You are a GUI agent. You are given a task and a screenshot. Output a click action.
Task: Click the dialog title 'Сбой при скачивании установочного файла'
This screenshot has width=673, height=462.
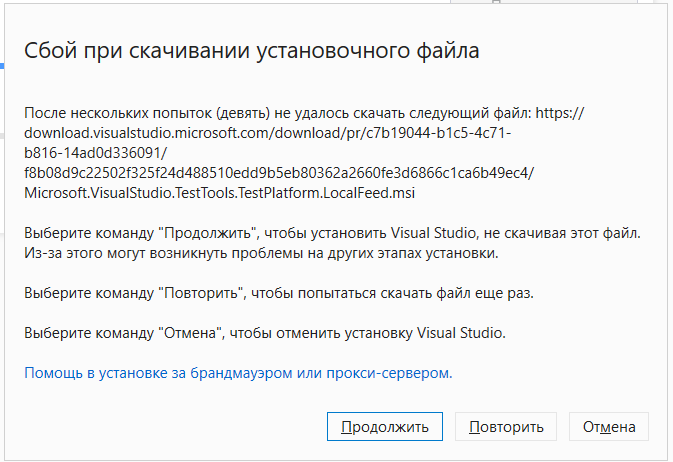coord(252,51)
